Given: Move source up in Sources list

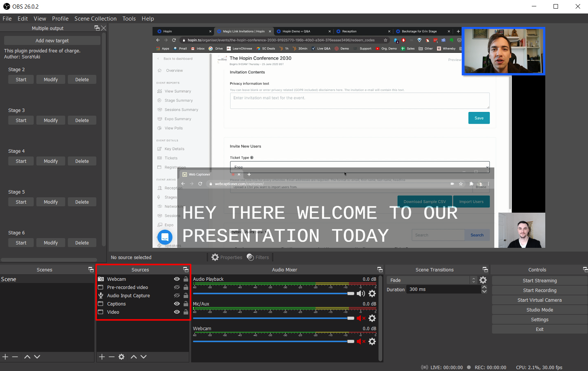Looking at the screenshot, I should (x=134, y=357).
